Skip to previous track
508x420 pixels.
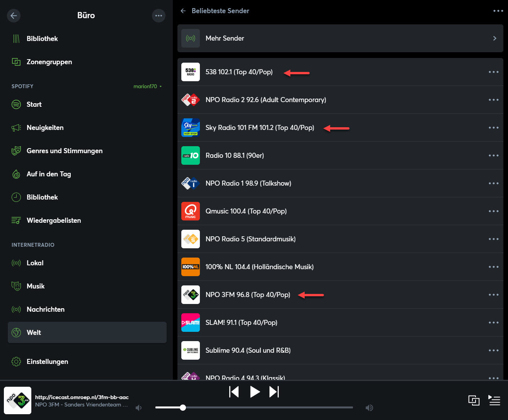(234, 392)
